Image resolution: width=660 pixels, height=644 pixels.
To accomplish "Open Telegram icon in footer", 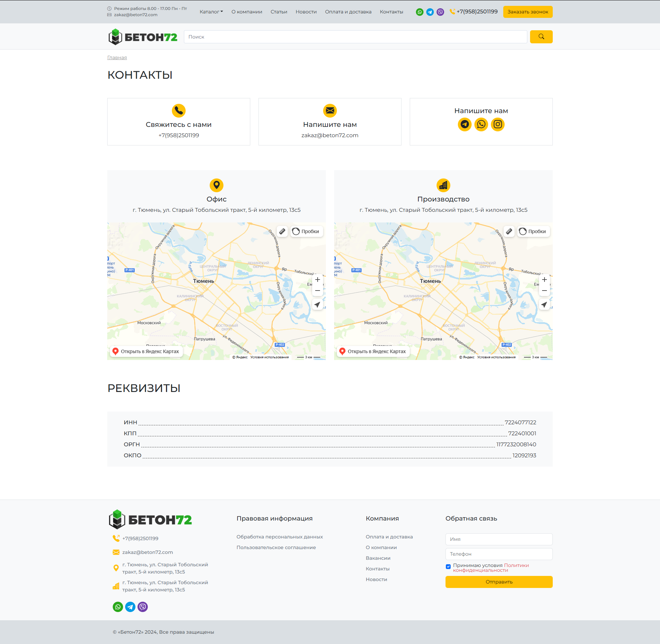I will coord(130,607).
